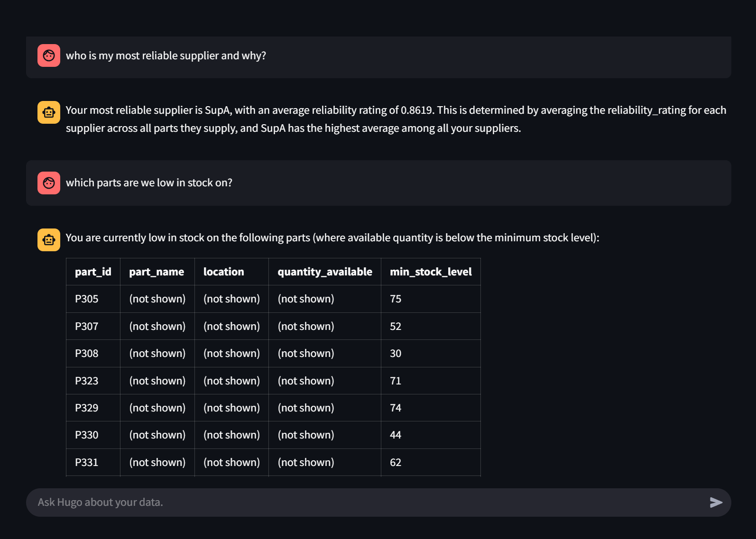Click the send arrow icon
The image size is (756, 539).
click(x=716, y=502)
